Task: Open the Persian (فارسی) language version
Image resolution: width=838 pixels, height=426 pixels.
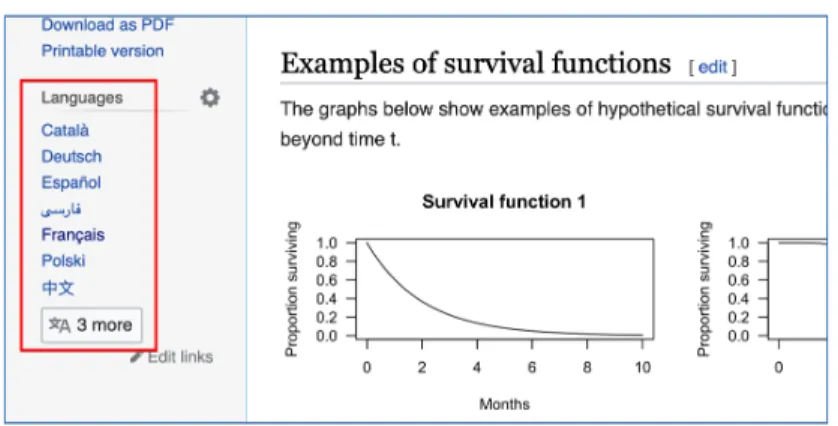Action: 61,209
